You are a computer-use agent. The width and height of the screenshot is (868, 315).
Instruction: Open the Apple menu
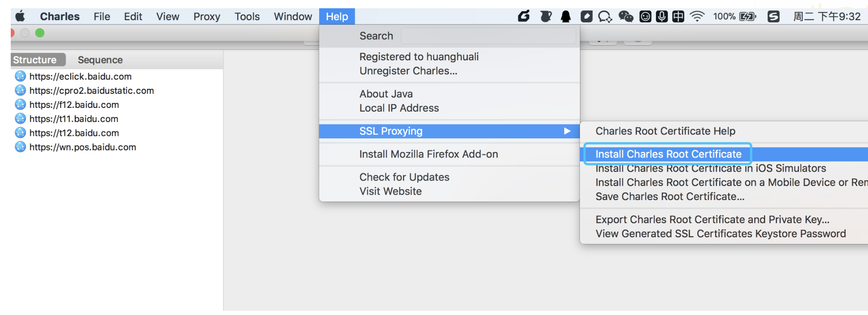tap(20, 17)
